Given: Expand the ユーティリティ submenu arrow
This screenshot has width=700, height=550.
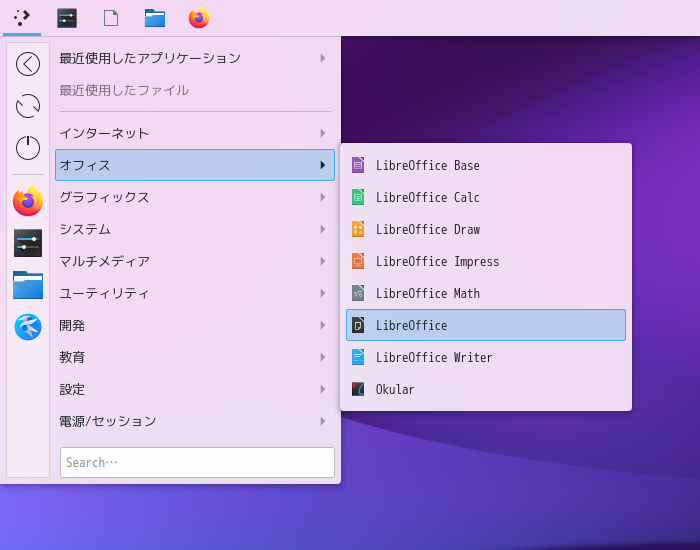Looking at the screenshot, I should coord(323,293).
